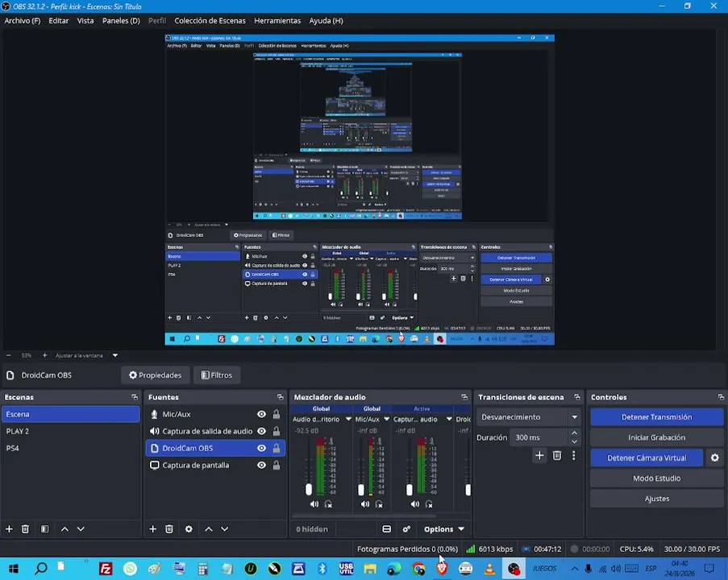Open Ajustes settings button
Viewport: 728px width, 580px height.
coord(656,499)
